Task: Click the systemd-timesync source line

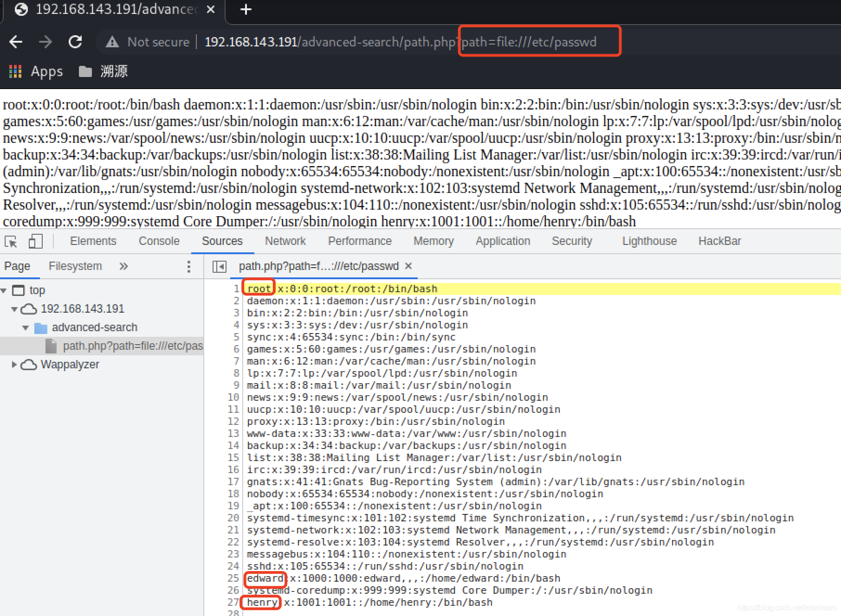Action: (x=520, y=518)
